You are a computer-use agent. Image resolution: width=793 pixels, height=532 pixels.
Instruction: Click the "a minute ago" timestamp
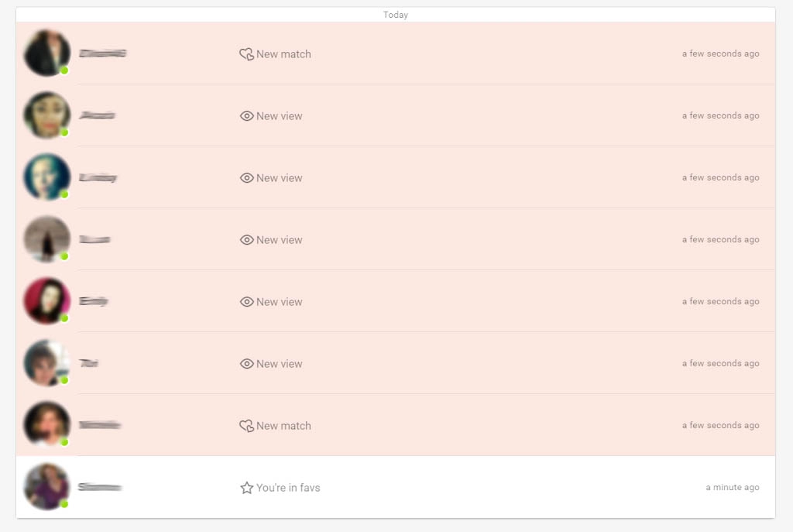[732, 488]
